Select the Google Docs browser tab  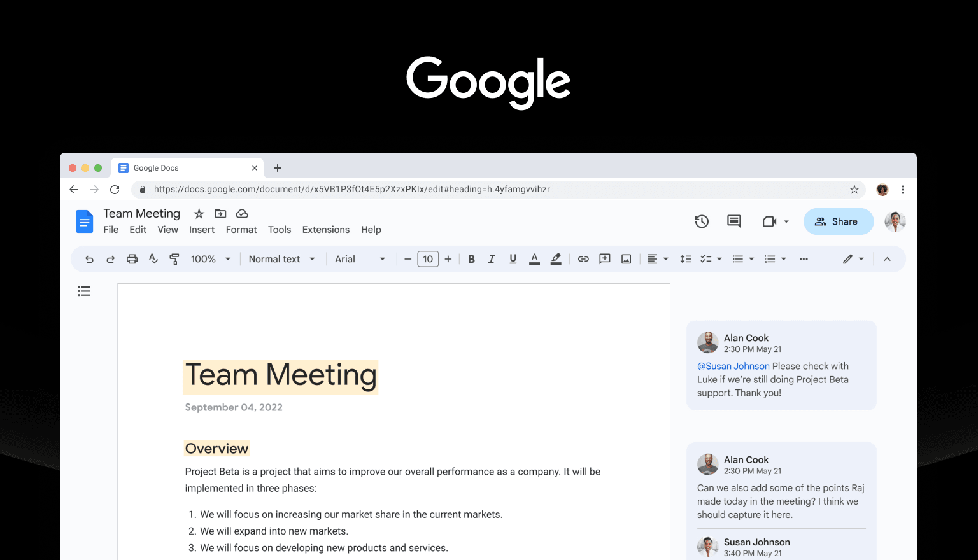point(187,168)
